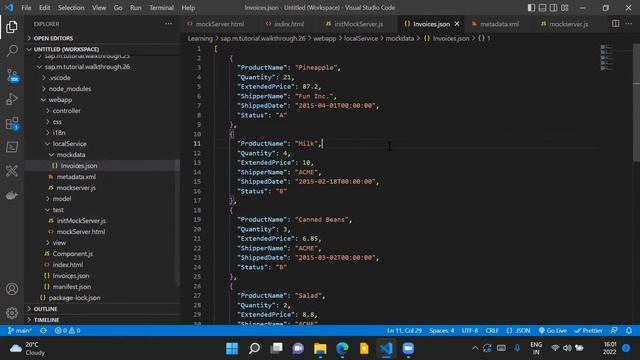The image size is (640, 360).
Task: Expand the i18n folder
Action: (59, 133)
